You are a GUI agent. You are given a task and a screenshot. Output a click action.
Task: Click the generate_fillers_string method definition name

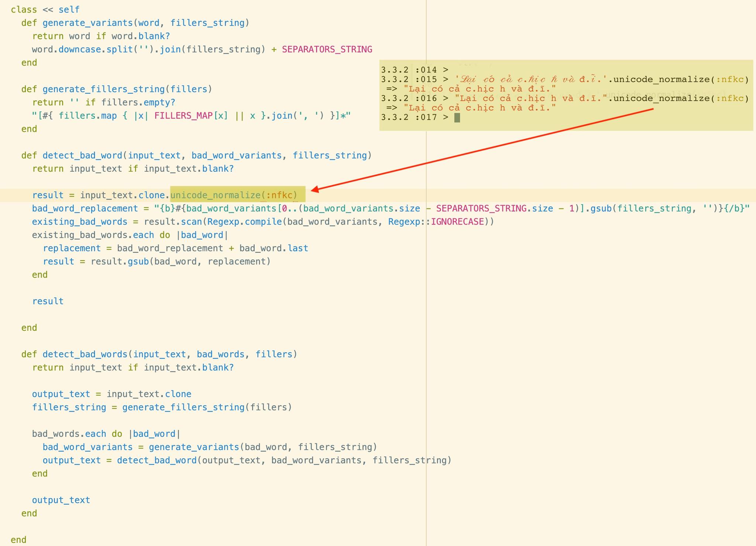(x=103, y=89)
